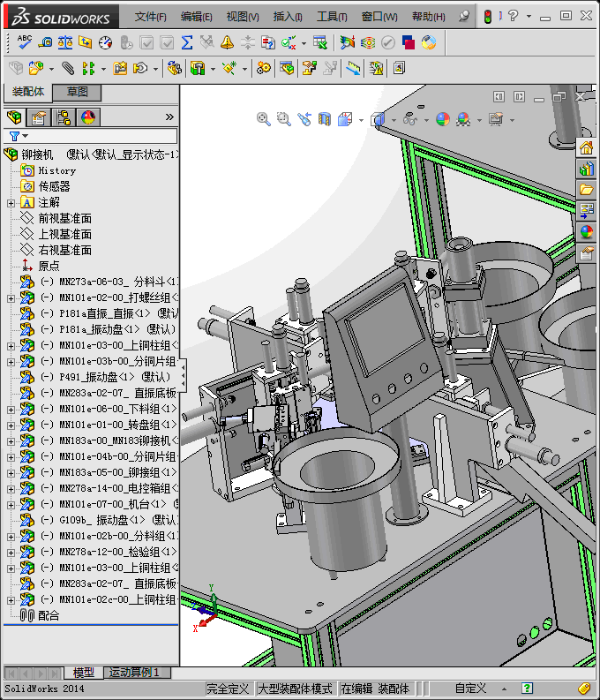Switch to the 草图 tab
Screen dimensions: 600x700
coord(77,92)
